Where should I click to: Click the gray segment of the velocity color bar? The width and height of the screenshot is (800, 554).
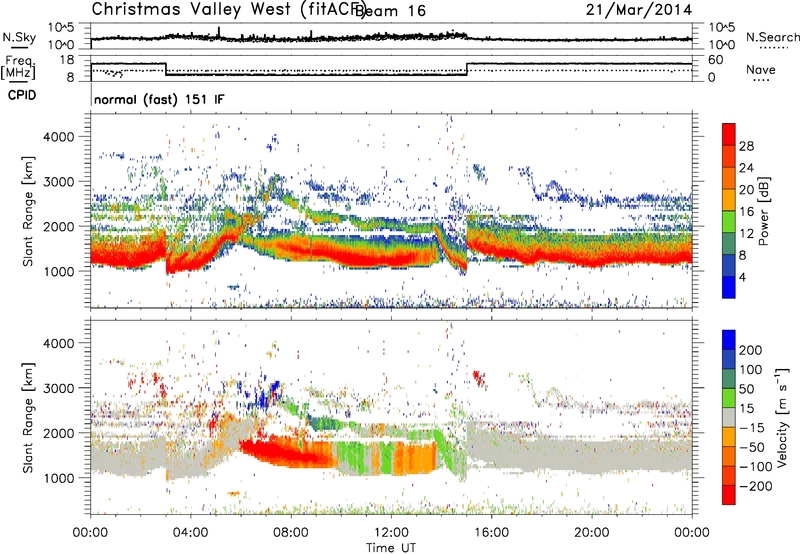tap(729, 418)
